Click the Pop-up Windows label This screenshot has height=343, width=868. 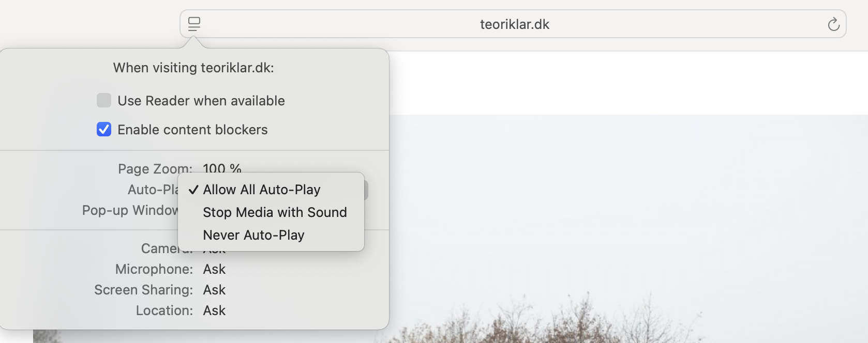pyautogui.click(x=130, y=210)
